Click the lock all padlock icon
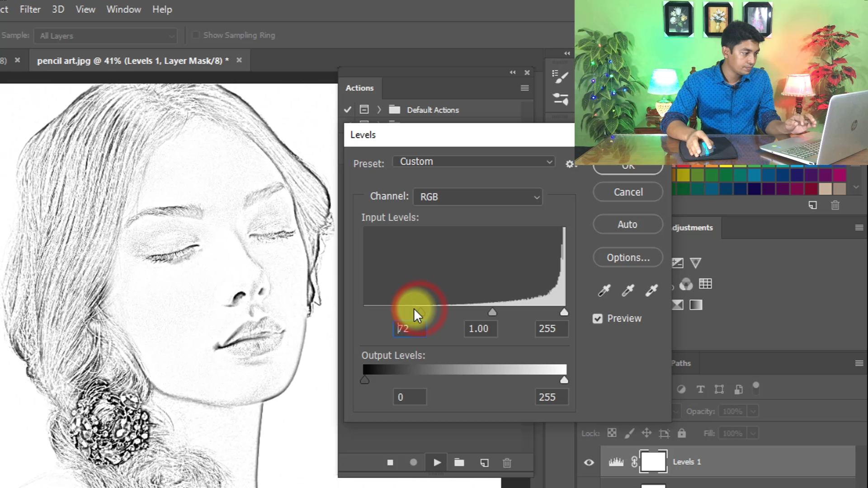This screenshot has width=868, height=488. tap(682, 433)
